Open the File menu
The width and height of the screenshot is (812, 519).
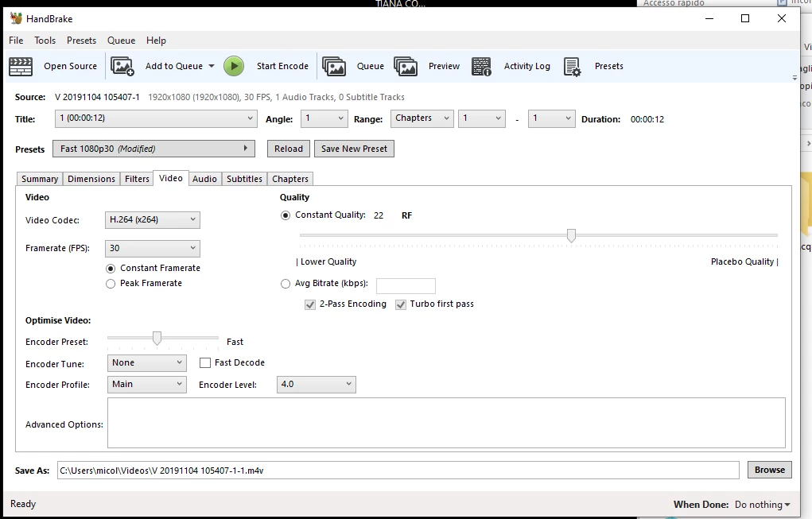[16, 41]
